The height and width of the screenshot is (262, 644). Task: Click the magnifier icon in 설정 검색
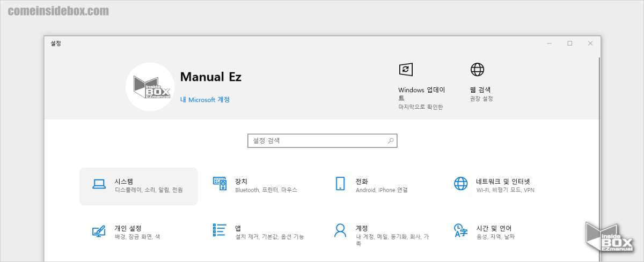(391, 141)
